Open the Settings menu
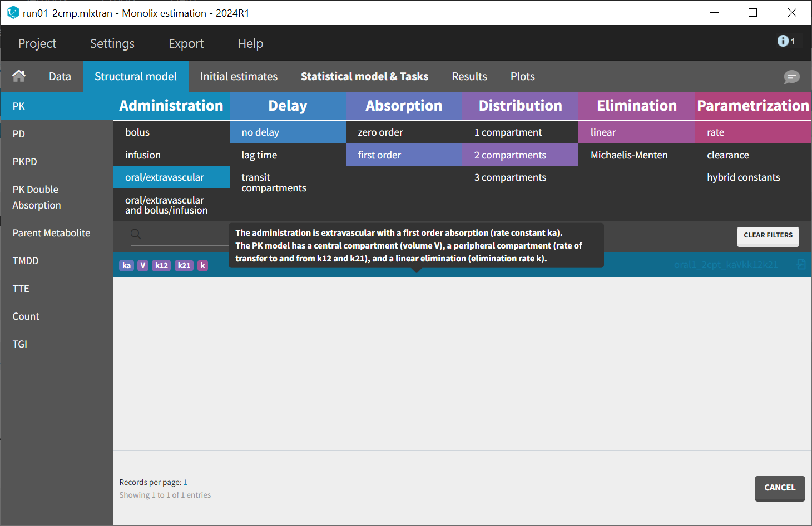Viewport: 812px width, 526px height. [x=112, y=43]
